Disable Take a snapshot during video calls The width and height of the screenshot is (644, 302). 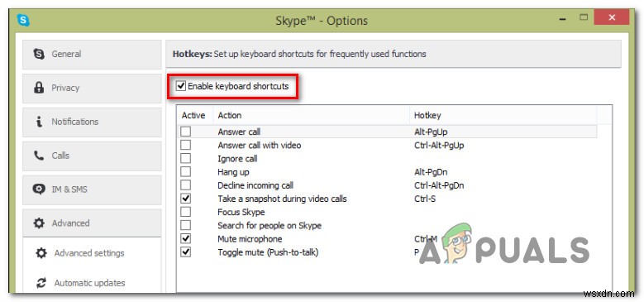[x=186, y=199]
